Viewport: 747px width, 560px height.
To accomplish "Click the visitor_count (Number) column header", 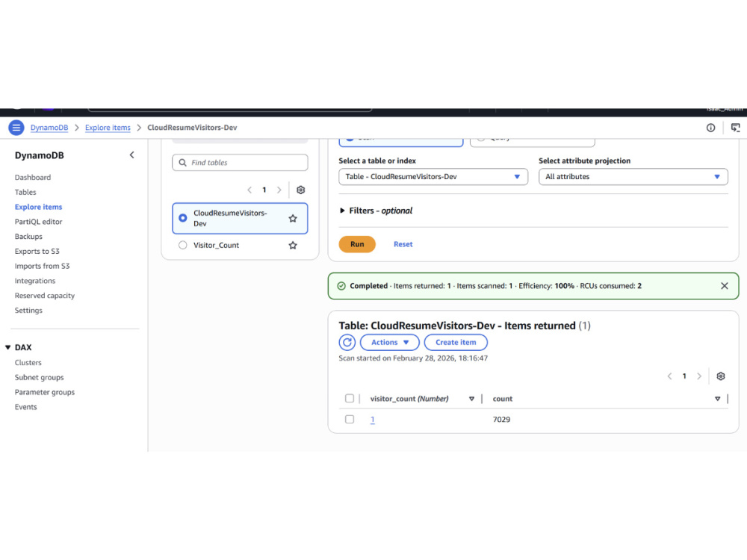I will [x=409, y=399].
